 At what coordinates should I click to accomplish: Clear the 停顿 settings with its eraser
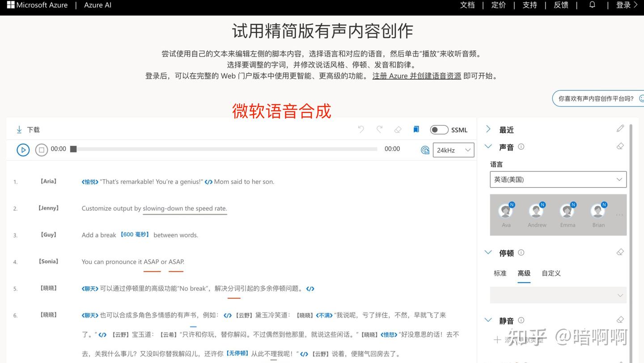[620, 252]
